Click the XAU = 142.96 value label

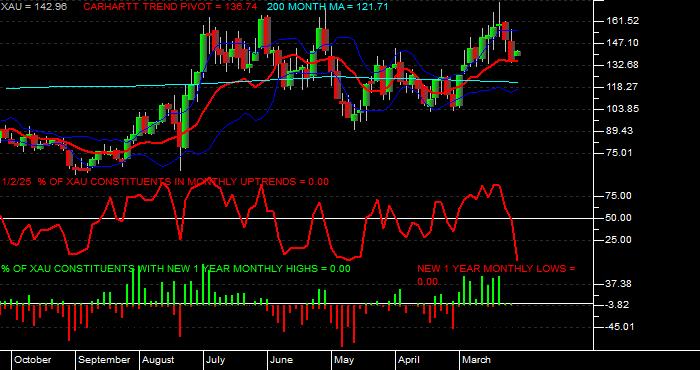click(33, 7)
